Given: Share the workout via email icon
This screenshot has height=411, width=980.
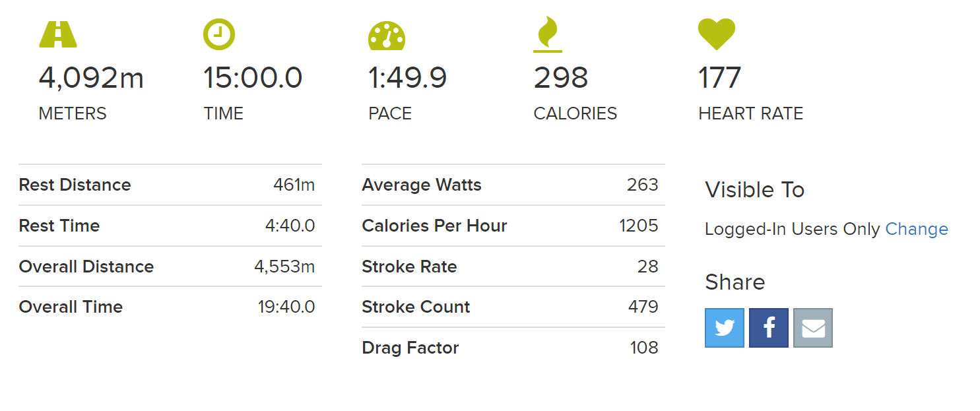Looking at the screenshot, I should pyautogui.click(x=813, y=328).
